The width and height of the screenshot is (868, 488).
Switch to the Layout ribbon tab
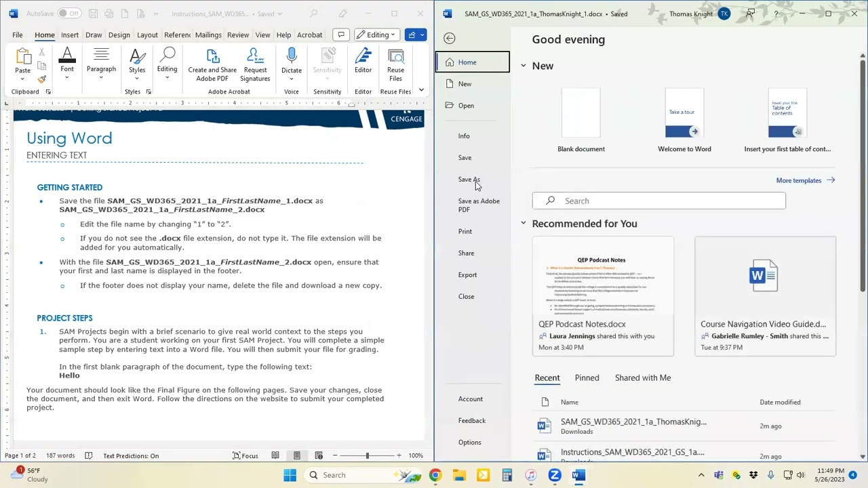pos(147,35)
